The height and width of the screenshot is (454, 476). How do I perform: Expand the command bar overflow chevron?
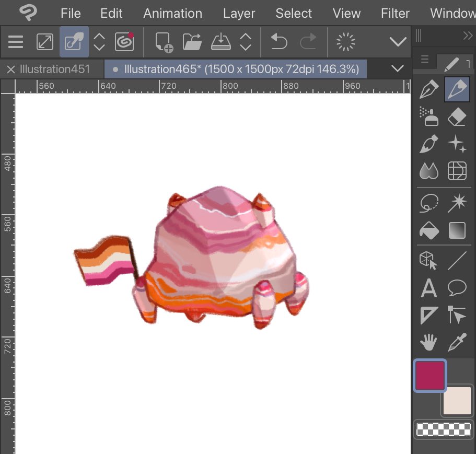click(x=398, y=42)
